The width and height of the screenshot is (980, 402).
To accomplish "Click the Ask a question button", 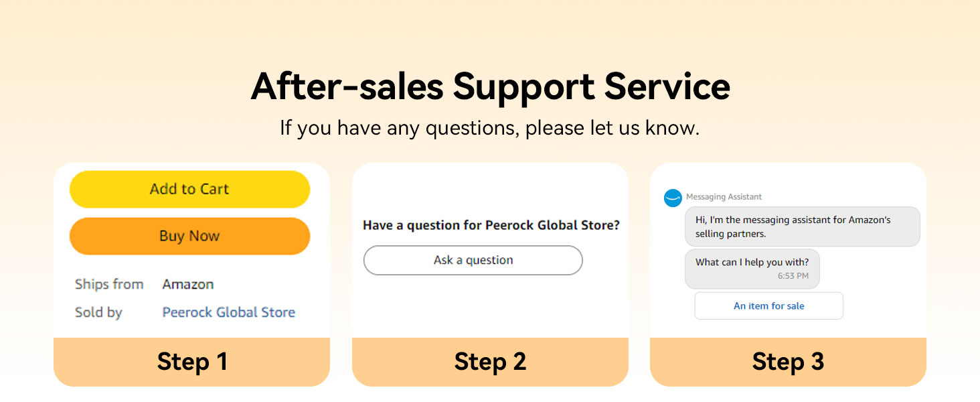I will point(473,260).
